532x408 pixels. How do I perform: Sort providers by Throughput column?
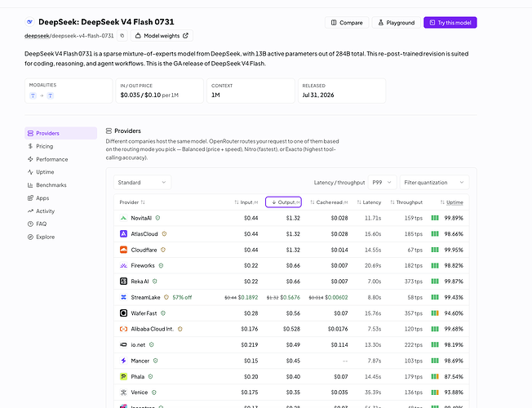coord(406,202)
